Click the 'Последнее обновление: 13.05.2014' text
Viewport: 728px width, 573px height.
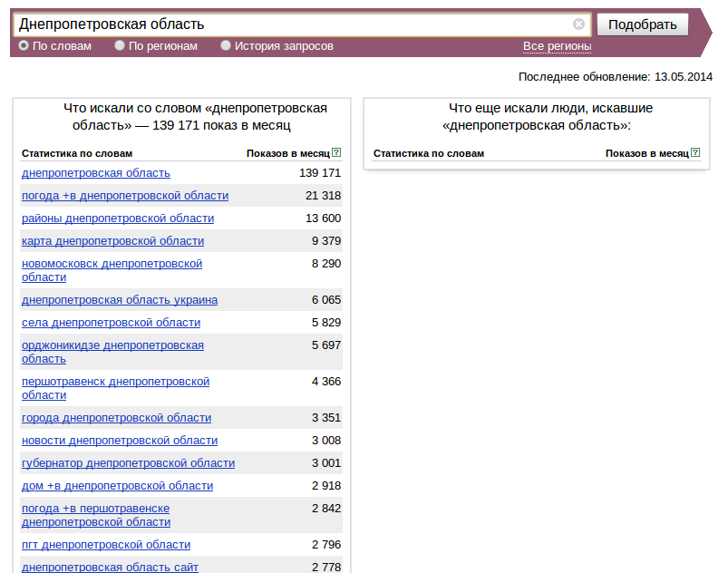pos(616,77)
